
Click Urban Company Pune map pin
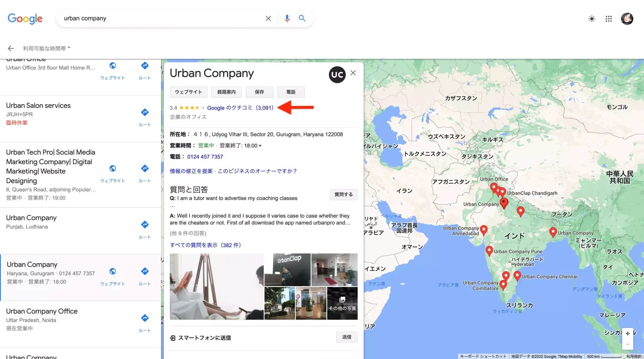pos(489,250)
